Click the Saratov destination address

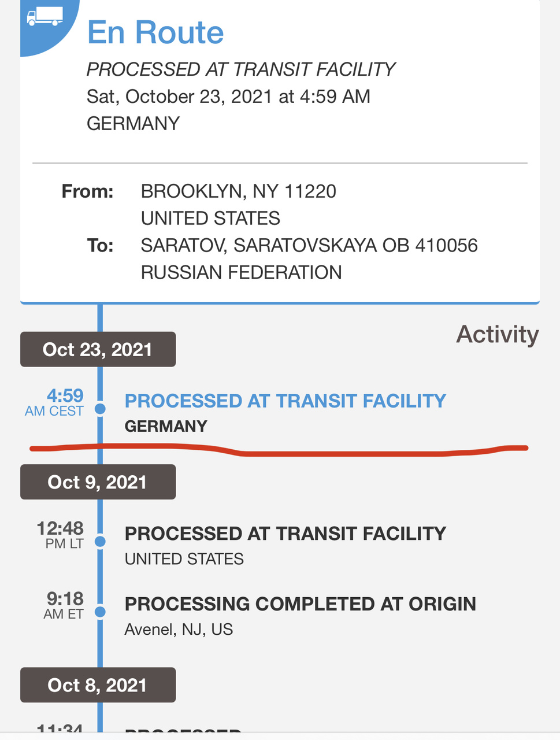309,246
